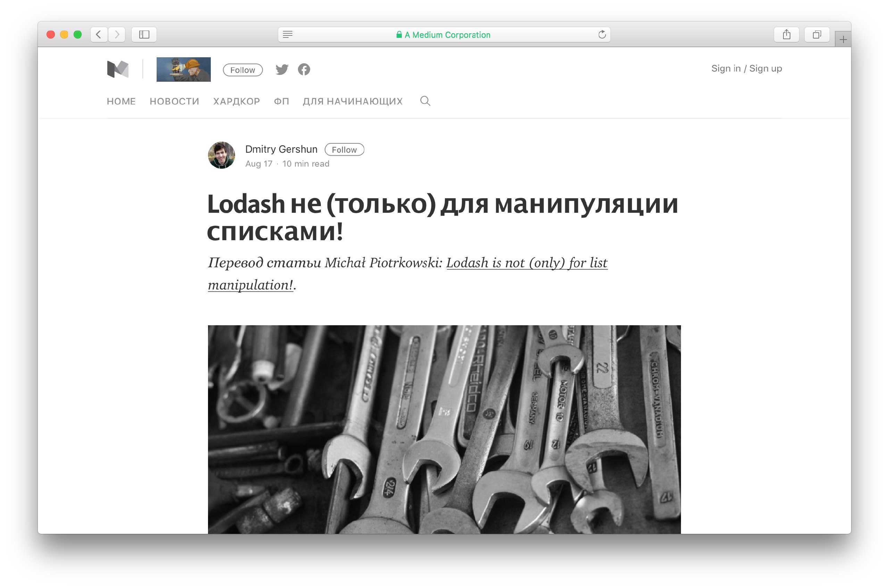Open the НОВОСТИ section
This screenshot has width=889, height=588.
(174, 101)
